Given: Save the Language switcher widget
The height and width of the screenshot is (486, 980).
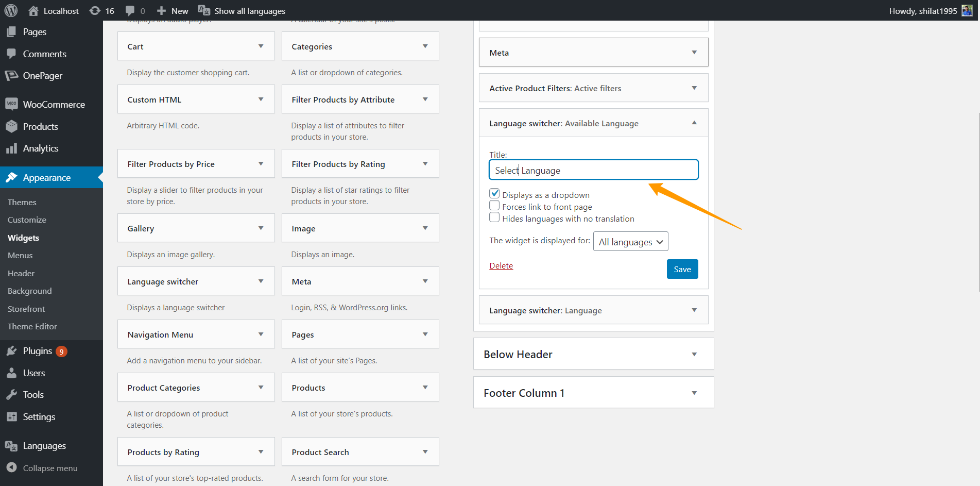Looking at the screenshot, I should 682,269.
